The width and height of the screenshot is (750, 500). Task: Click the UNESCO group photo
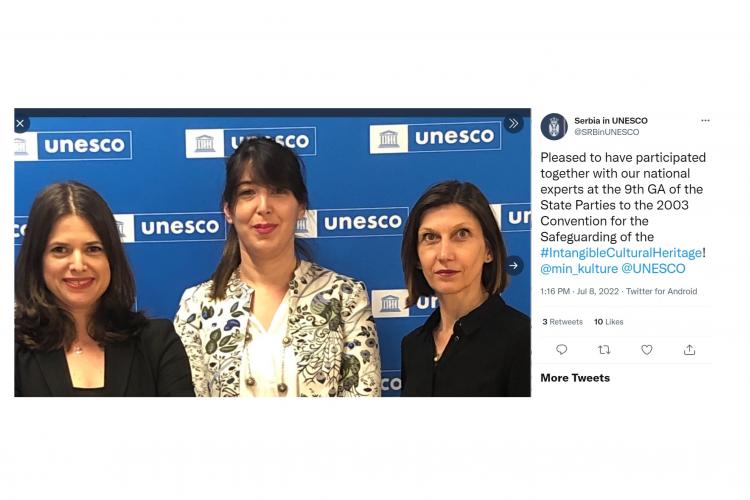273,253
